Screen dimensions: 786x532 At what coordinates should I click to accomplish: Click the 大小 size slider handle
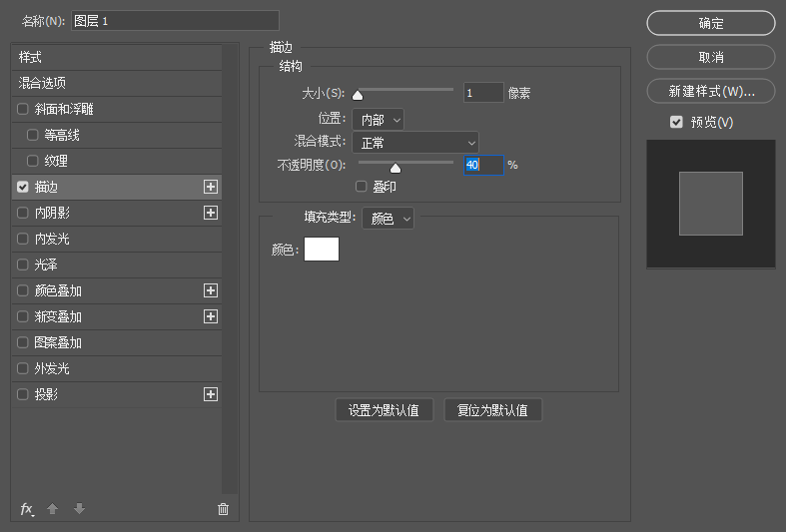(358, 95)
